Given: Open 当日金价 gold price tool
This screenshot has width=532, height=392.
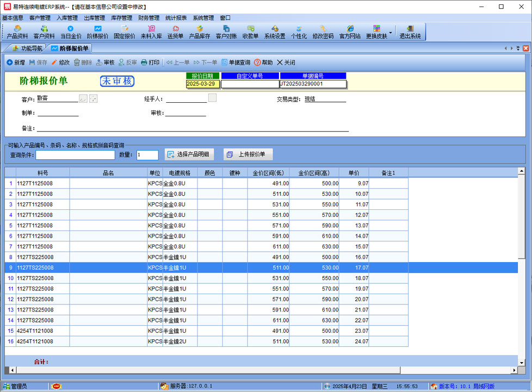Looking at the screenshot, I should [x=71, y=32].
